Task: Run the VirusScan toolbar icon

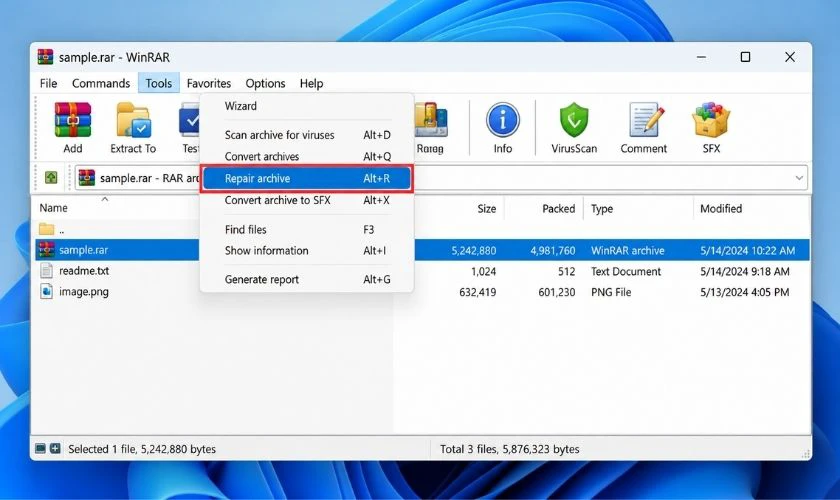Action: point(574,128)
